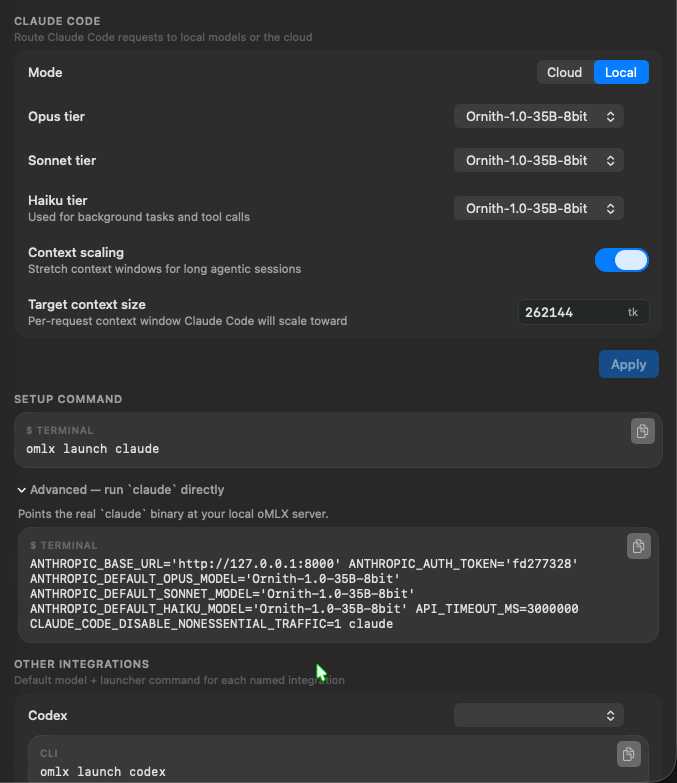Switch mode to Cloud
Screen dimensions: 677x783
tap(565, 72)
